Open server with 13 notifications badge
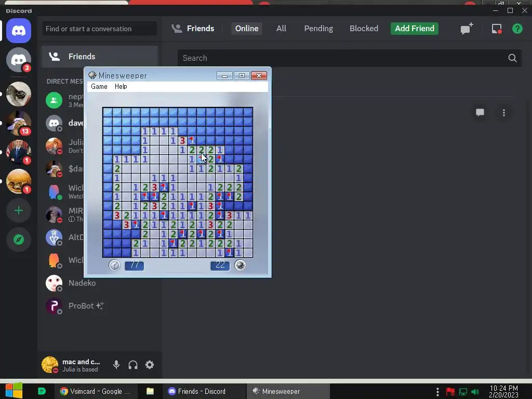The image size is (532, 399). 19,123
